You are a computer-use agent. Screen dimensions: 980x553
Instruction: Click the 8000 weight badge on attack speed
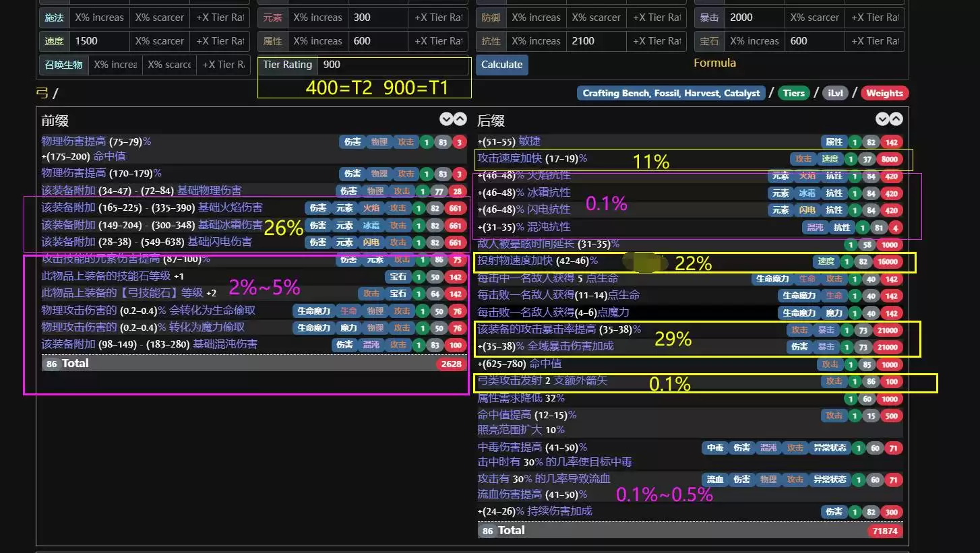889,159
